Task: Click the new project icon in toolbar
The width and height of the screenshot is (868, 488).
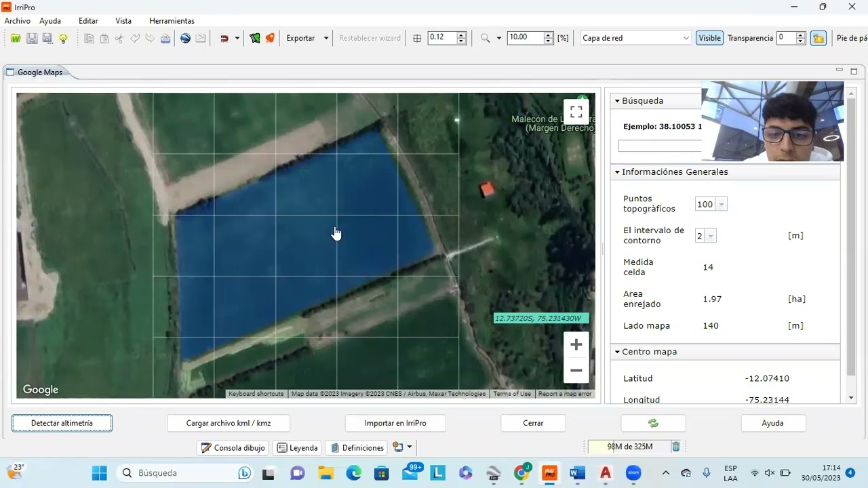Action: (x=16, y=39)
